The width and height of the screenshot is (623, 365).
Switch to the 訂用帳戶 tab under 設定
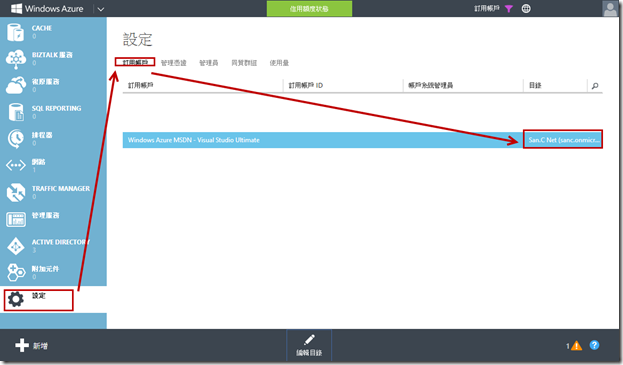[x=135, y=62]
